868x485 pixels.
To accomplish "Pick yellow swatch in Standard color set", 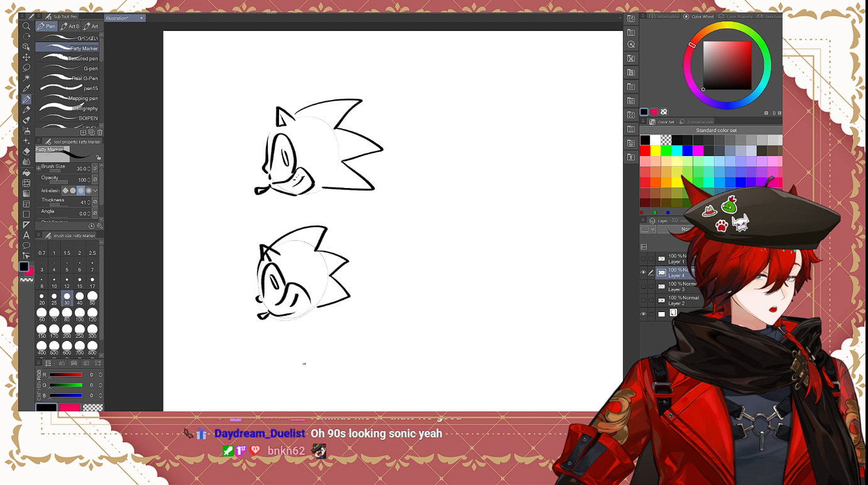I will (656, 151).
